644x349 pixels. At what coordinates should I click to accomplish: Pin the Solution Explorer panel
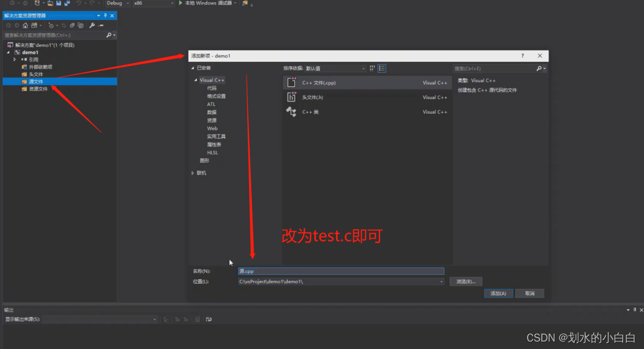[x=105, y=15]
